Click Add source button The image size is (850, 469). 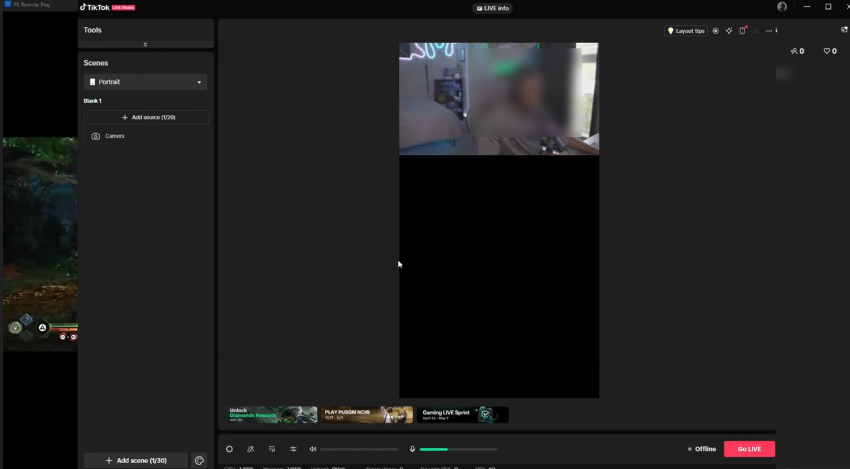click(147, 117)
